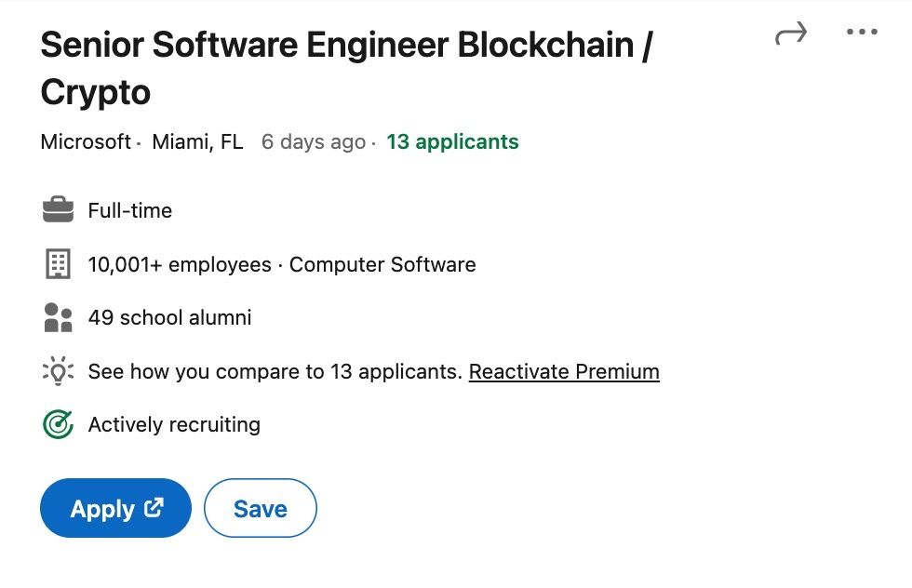This screenshot has width=912, height=588.
Task: Save this job with the Save button
Action: [x=261, y=509]
